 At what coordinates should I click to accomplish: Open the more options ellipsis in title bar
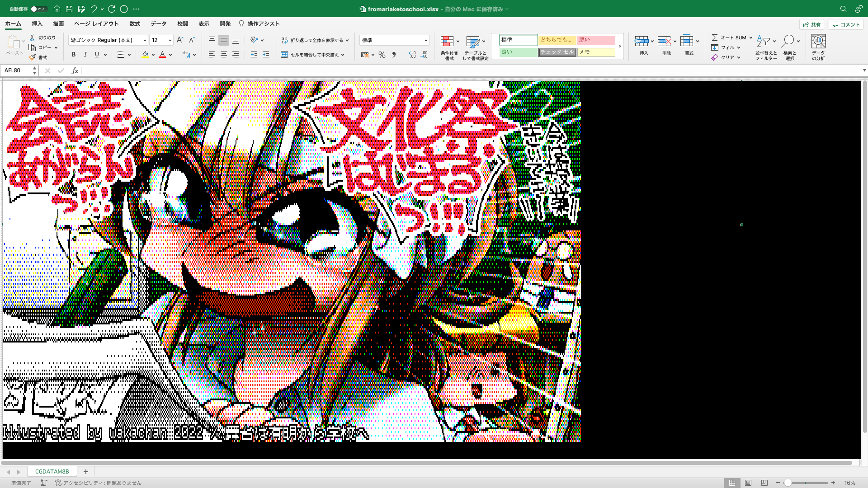pos(136,9)
